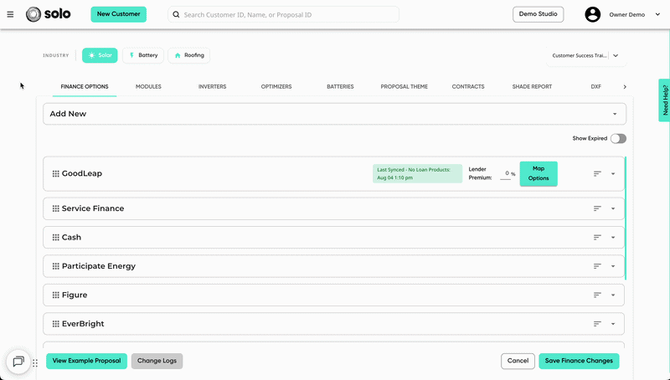Screen dimensions: 670x380
Task: Click the New Customer button
Action: (118, 14)
